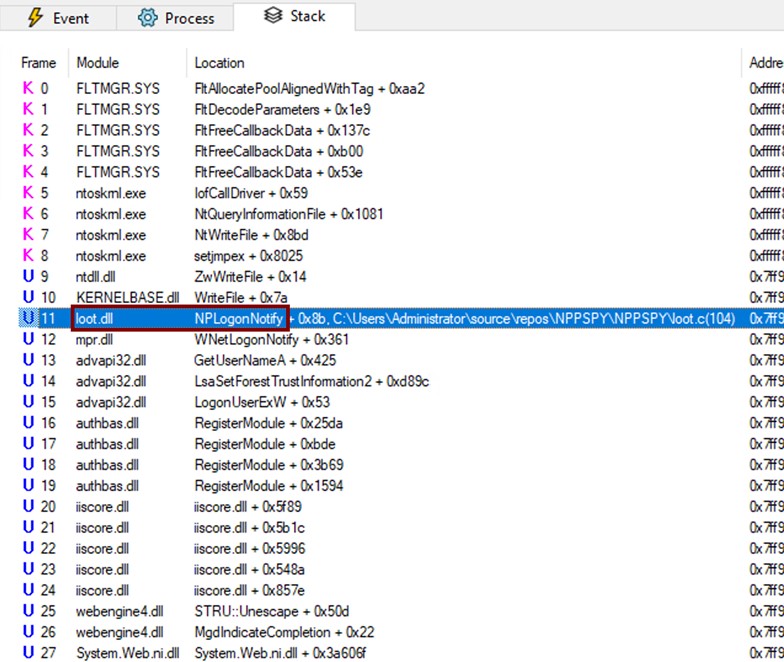This screenshot has width=784, height=662.
Task: Click the NPLogonNotify location in frame 11
Action: pos(239,318)
